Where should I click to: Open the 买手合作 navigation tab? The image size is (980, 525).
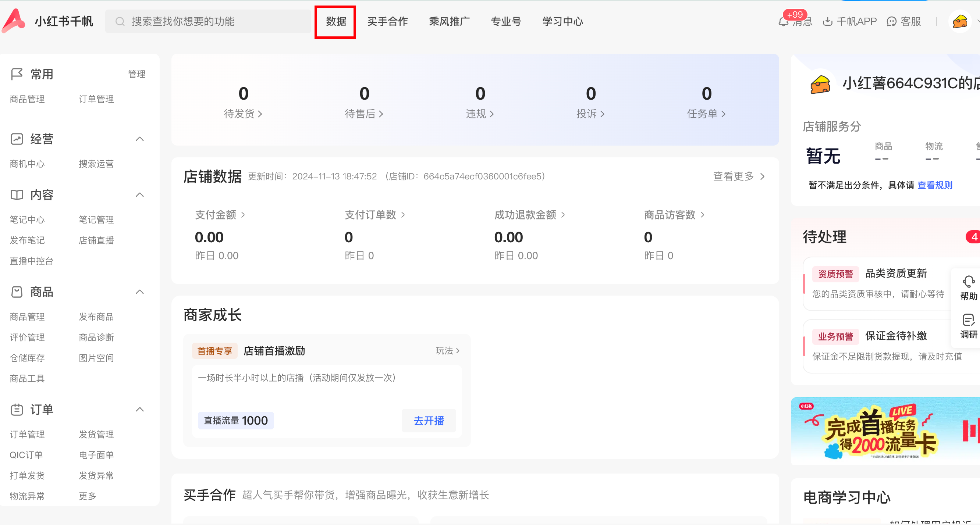point(387,22)
